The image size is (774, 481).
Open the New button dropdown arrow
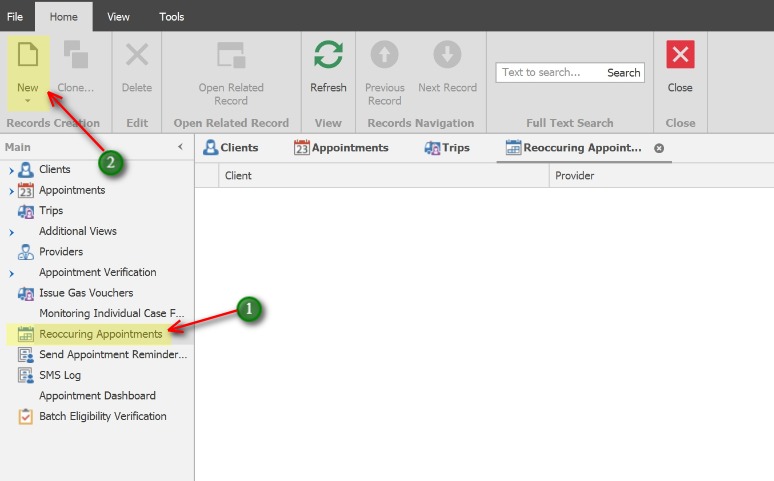[28, 101]
